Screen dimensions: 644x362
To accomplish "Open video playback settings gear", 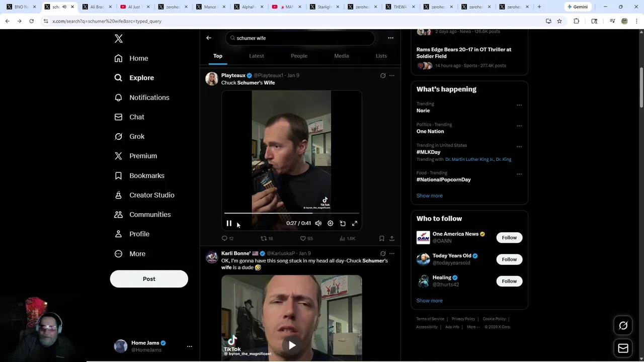I will tap(330, 223).
